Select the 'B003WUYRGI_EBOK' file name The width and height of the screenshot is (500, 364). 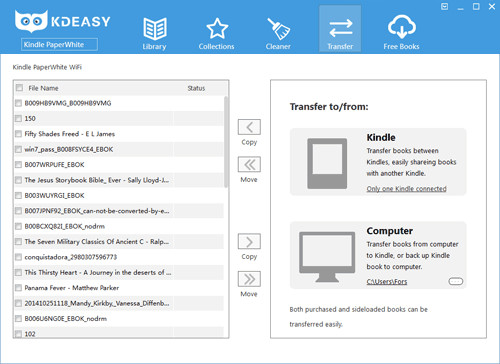point(54,195)
